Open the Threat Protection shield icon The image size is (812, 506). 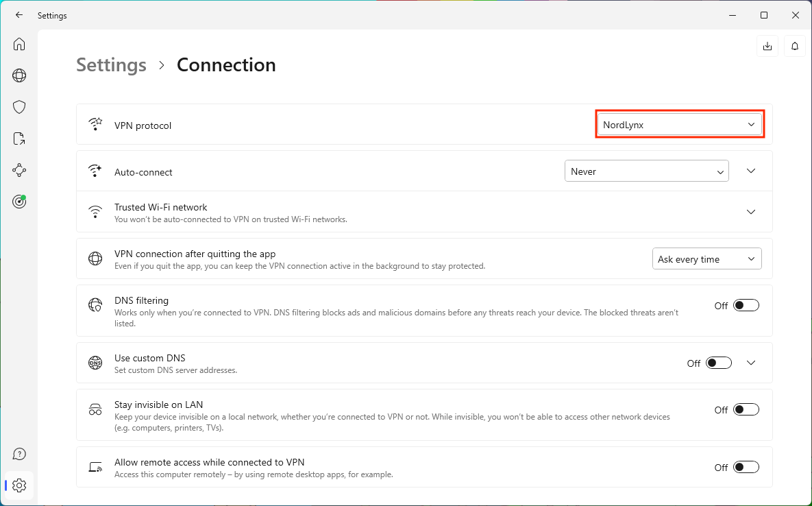click(x=19, y=107)
